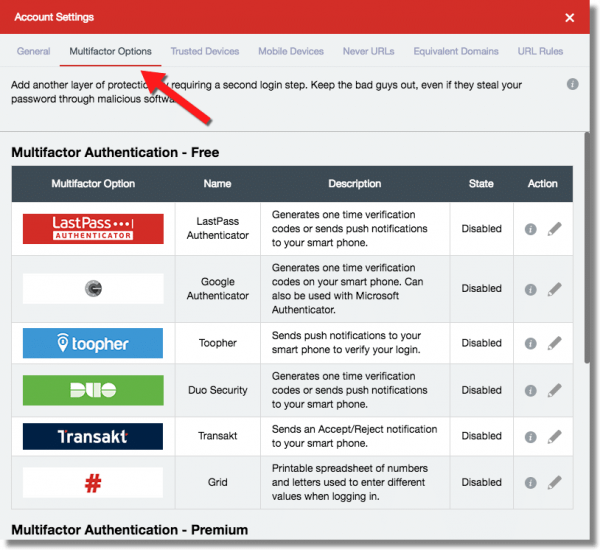Edit the LastPass Authenticator option with pencil
Viewport: 600px width, 550px height.
554,229
